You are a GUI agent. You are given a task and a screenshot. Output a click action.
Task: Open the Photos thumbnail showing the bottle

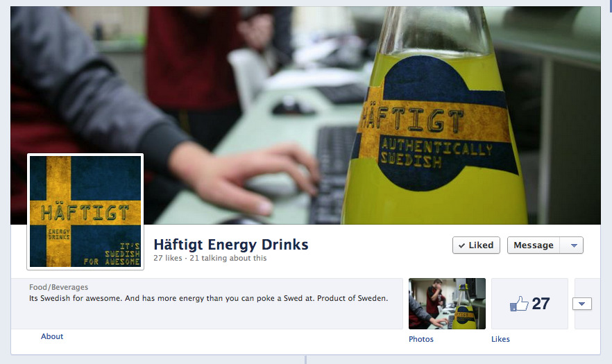pos(447,304)
